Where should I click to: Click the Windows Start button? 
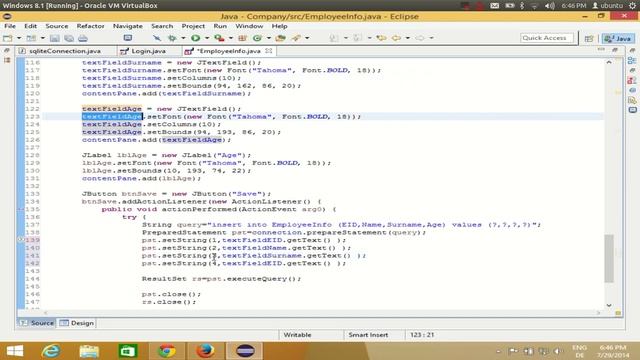pos(15,351)
